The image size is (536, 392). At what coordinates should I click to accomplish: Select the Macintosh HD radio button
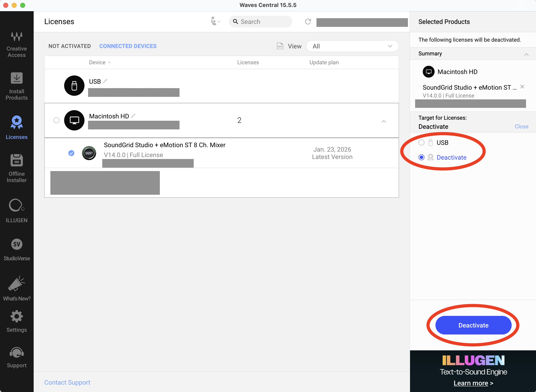pyautogui.click(x=56, y=120)
